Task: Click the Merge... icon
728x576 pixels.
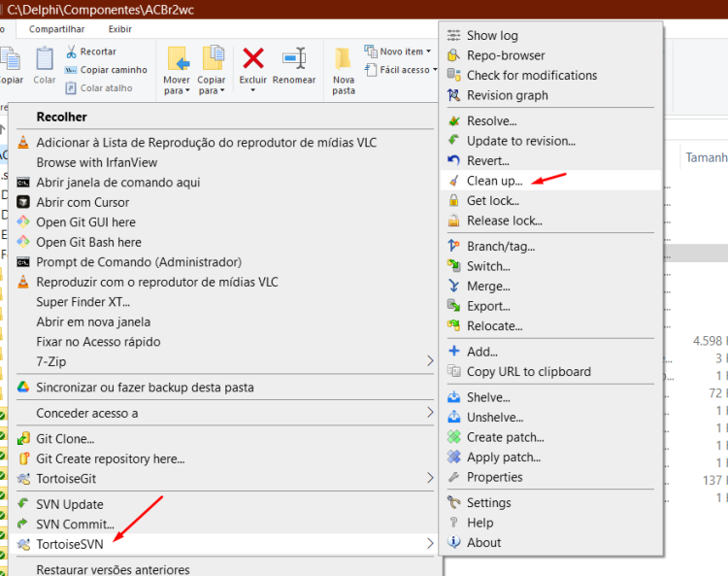Action: [453, 287]
